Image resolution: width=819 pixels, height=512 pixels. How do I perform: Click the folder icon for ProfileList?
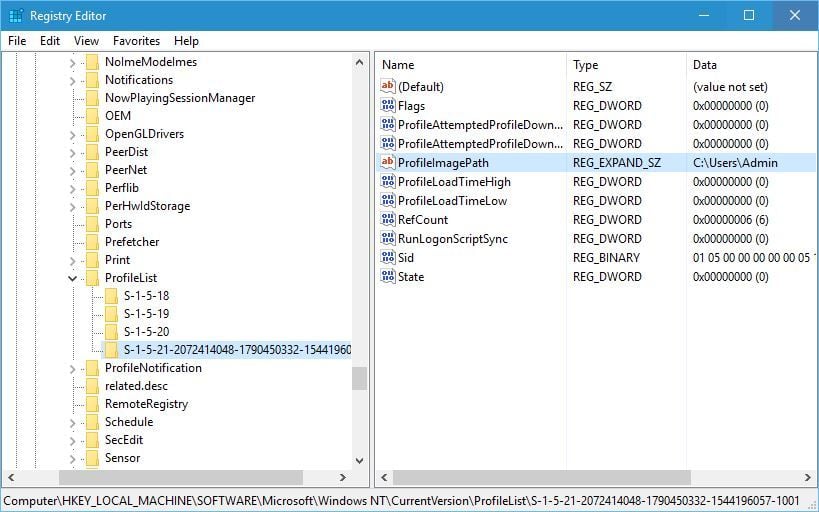pos(92,278)
